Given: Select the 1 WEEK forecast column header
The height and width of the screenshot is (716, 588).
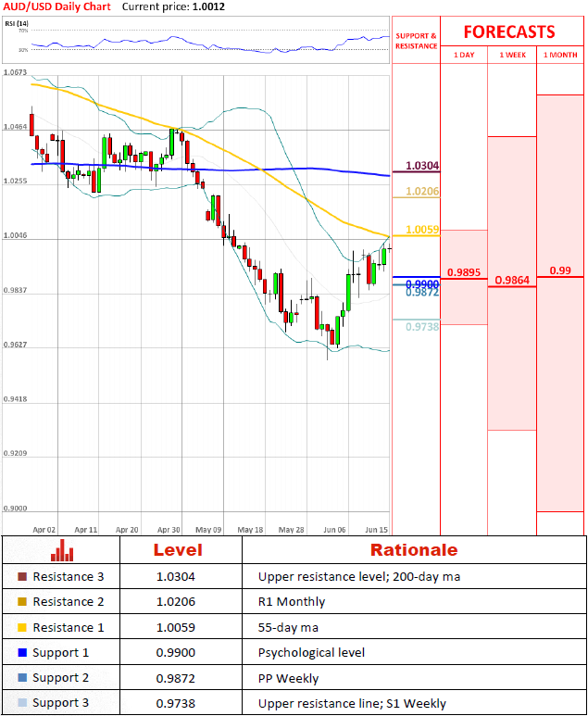Looking at the screenshot, I should pyautogui.click(x=512, y=55).
